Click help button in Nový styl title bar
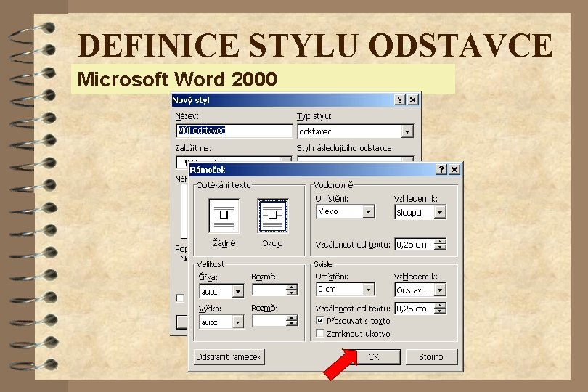This screenshot has height=392, width=588. pyautogui.click(x=400, y=99)
